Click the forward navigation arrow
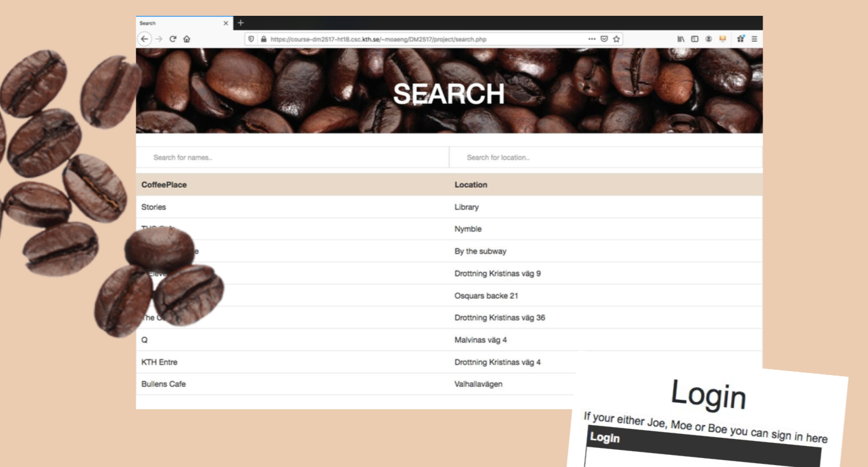Image resolution: width=868 pixels, height=467 pixels. click(159, 39)
